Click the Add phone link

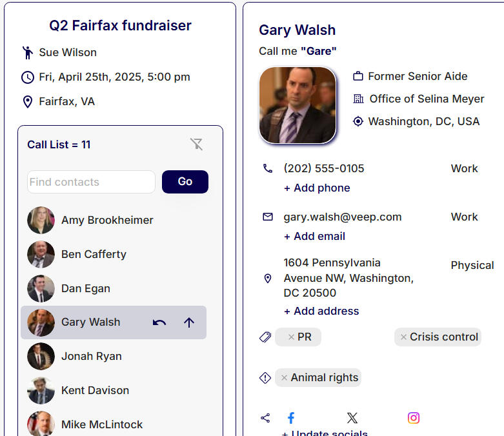coord(317,188)
